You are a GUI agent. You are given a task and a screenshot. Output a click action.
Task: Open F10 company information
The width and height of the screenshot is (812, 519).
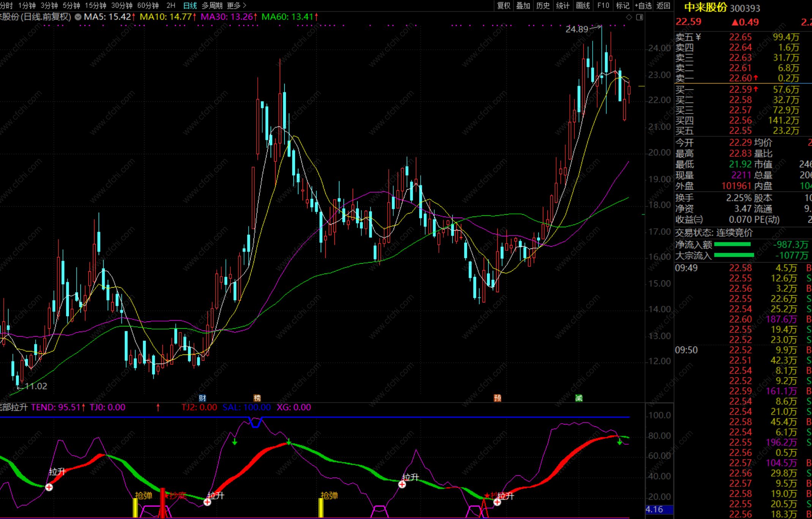pos(603,6)
